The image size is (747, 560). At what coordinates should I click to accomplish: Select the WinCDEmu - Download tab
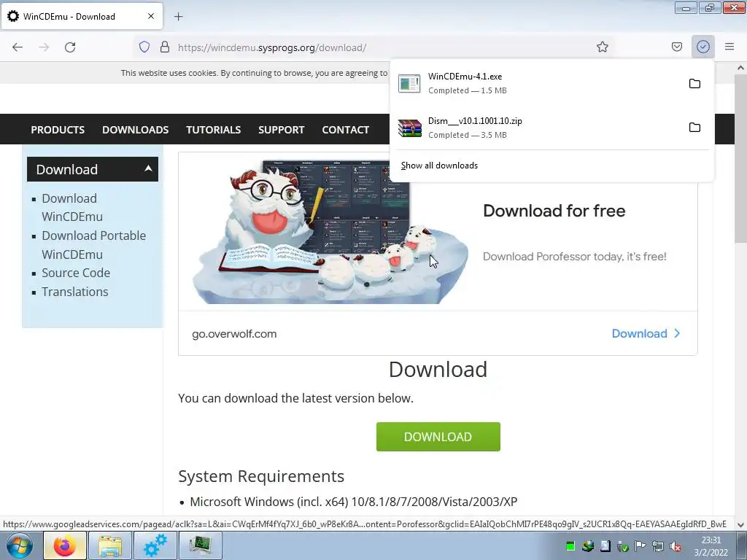(x=82, y=16)
